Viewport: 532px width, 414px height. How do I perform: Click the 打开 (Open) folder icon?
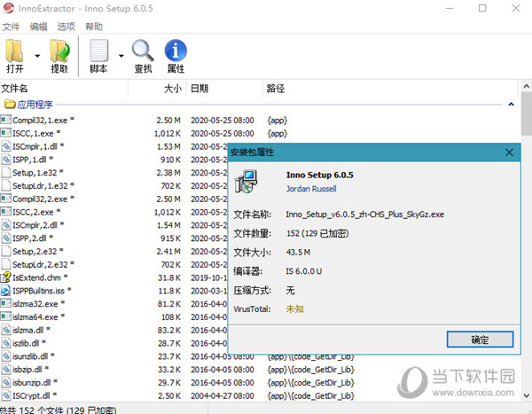click(14, 51)
